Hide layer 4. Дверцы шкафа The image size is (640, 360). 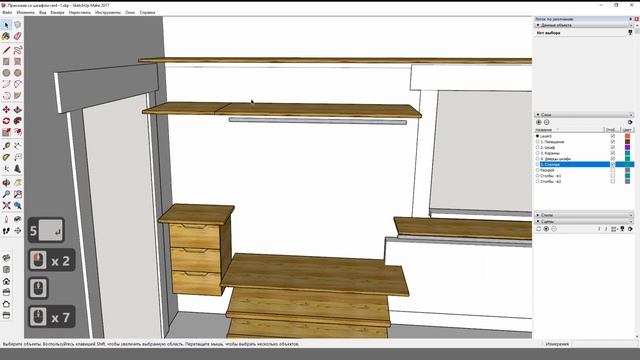613,159
